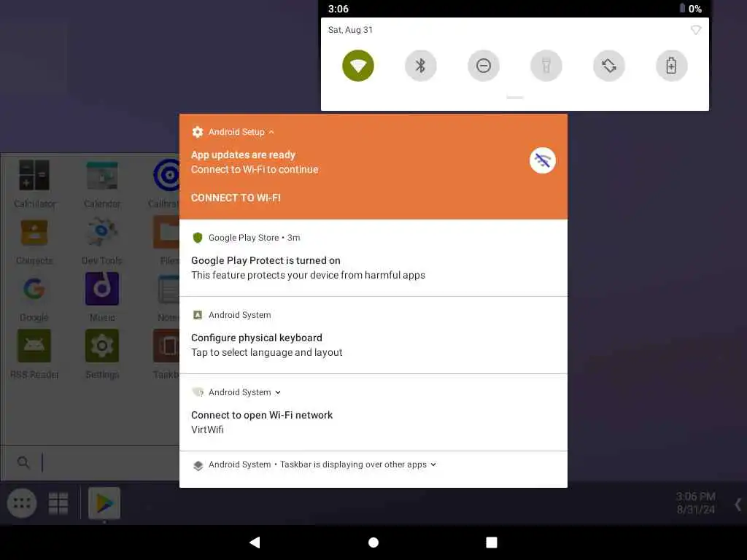Tap the Wi-Fi off round icon

click(543, 160)
